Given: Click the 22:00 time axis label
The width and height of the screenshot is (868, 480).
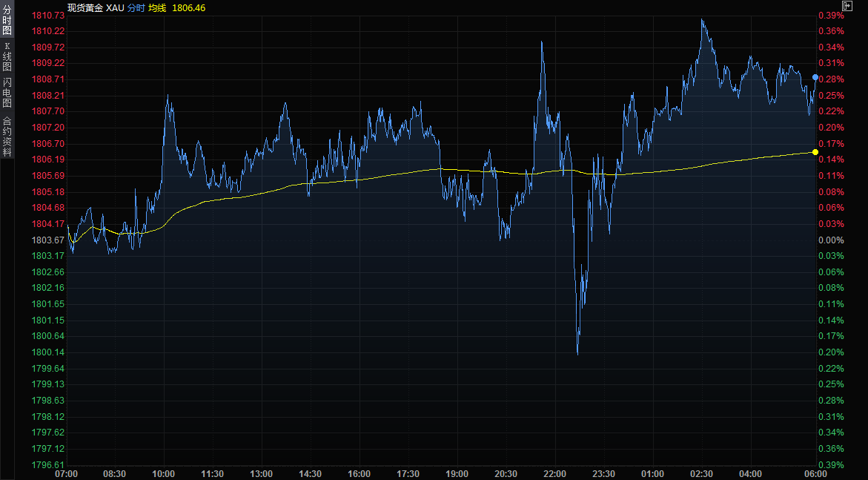Looking at the screenshot, I should coord(554,473).
